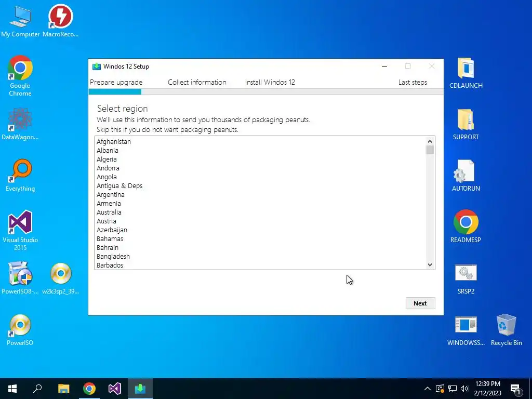Open AUTORUN file on desktop
This screenshot has height=399, width=532.
[466, 176]
